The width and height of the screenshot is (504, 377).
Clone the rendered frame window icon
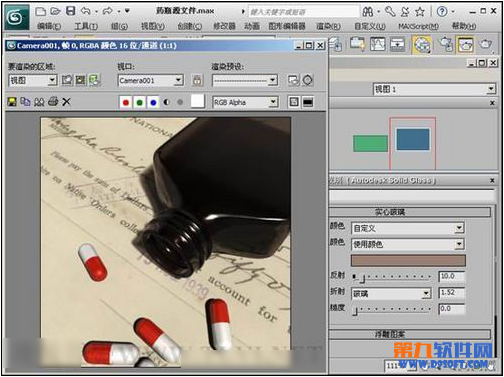pos(39,102)
